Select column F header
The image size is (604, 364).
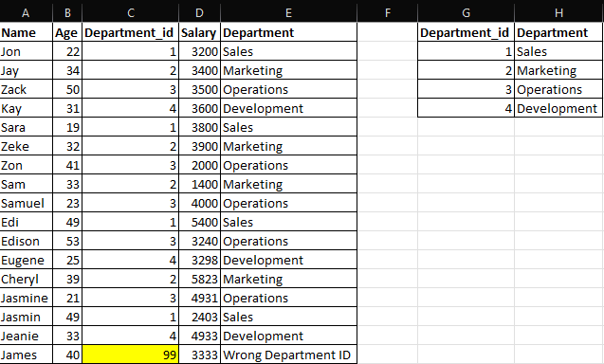(x=388, y=12)
